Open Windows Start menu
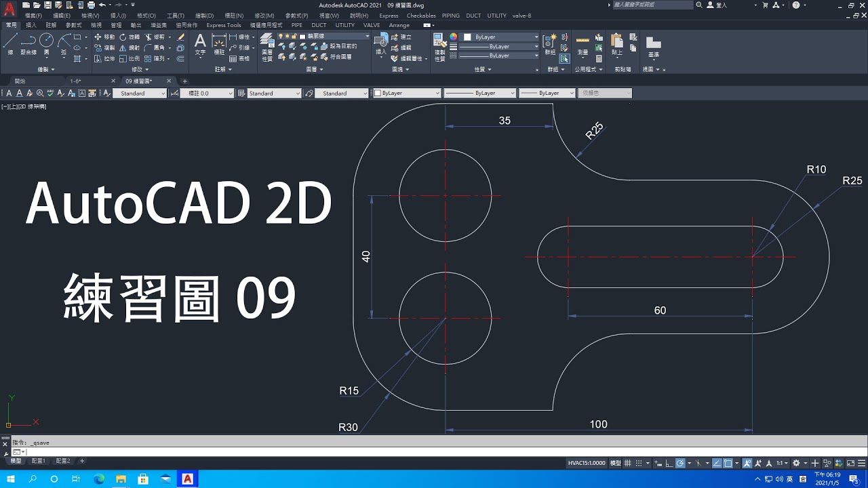 coord(11,479)
